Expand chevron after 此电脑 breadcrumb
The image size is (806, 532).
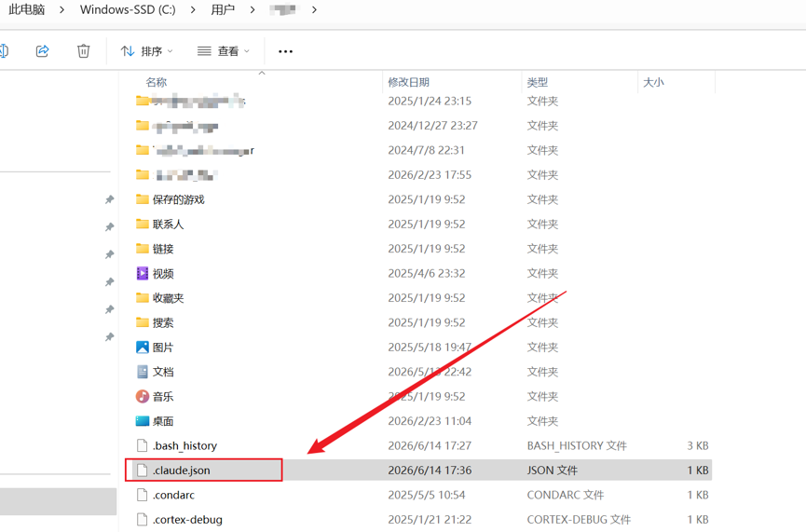61,9
